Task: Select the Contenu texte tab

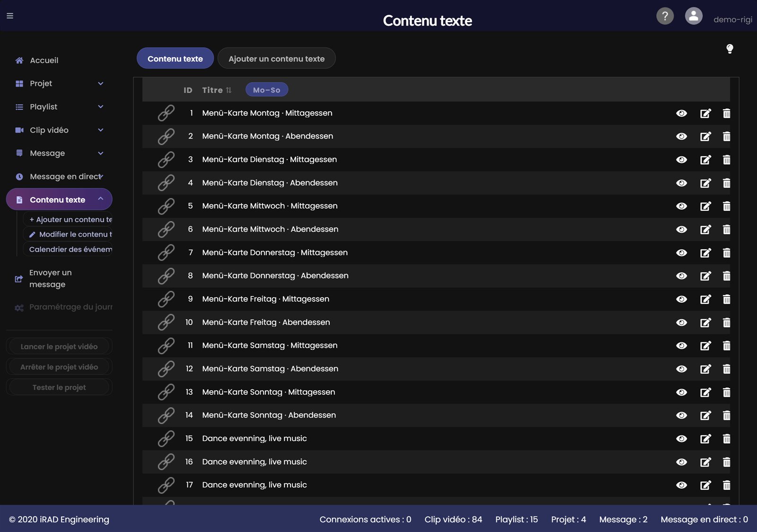Action: click(x=175, y=59)
